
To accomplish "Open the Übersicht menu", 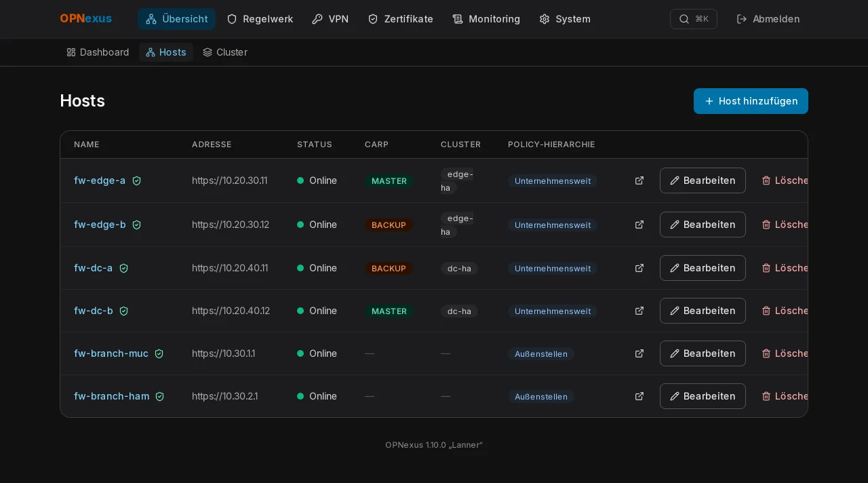I will point(176,19).
